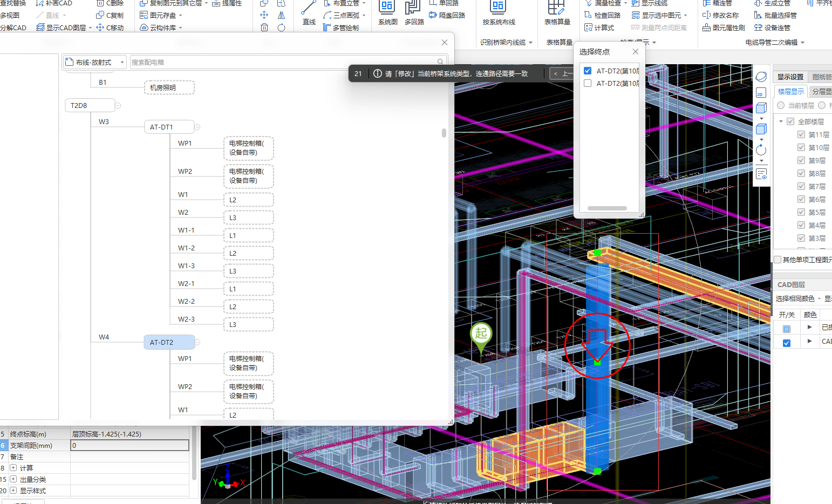Click the four-arrow move icon in the toolbar
The width and height of the screenshot is (832, 504).
264,15
